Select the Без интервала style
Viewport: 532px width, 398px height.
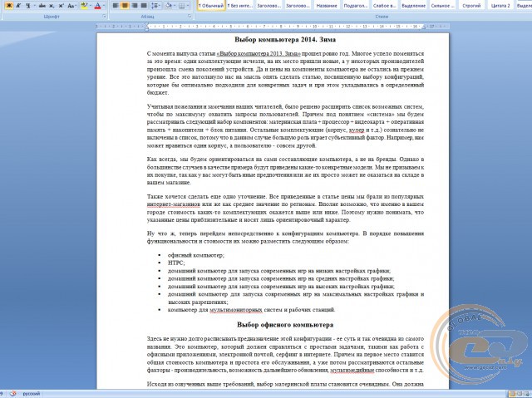pyautogui.click(x=240, y=5)
